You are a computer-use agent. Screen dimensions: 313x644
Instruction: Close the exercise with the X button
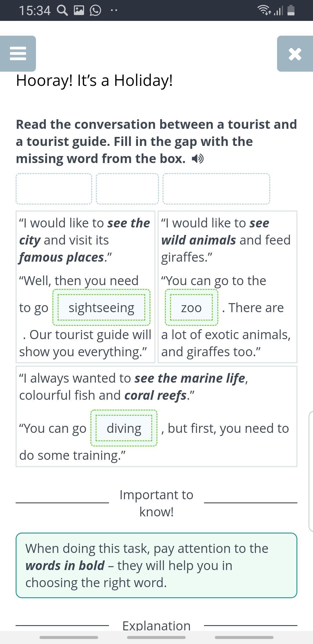(295, 54)
